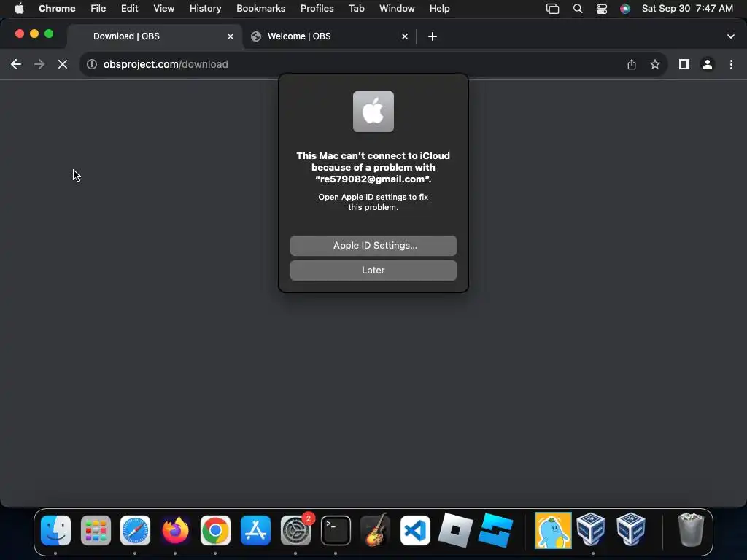Launch Safari from the Dock
This screenshot has height=560, width=747.
(135, 530)
